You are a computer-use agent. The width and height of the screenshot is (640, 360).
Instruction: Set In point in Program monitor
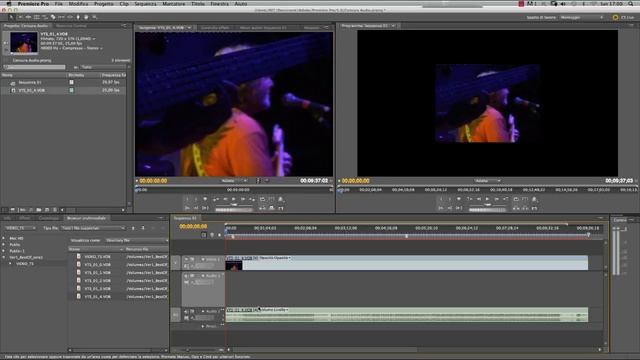click(x=441, y=199)
